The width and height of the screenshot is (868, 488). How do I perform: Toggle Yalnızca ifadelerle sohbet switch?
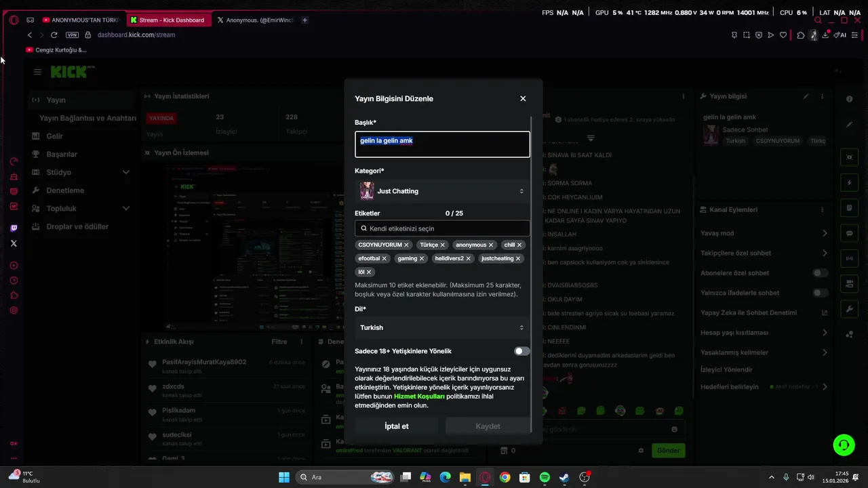pyautogui.click(x=821, y=293)
